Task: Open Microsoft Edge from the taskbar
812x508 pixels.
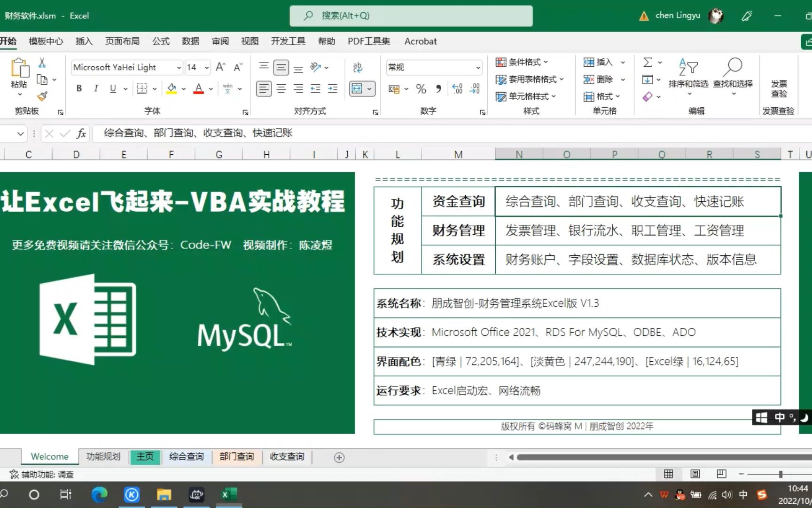Action: click(x=99, y=494)
